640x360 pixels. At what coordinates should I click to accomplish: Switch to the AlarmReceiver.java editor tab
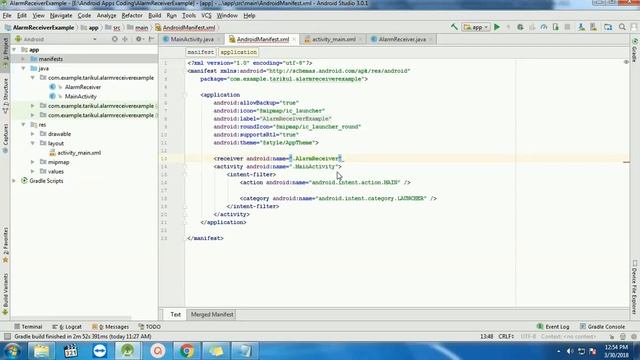402,39
